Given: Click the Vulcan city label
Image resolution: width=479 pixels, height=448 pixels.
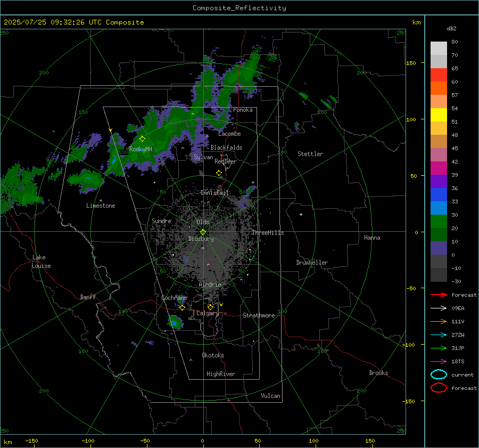Looking at the screenshot, I should pyautogui.click(x=270, y=396).
